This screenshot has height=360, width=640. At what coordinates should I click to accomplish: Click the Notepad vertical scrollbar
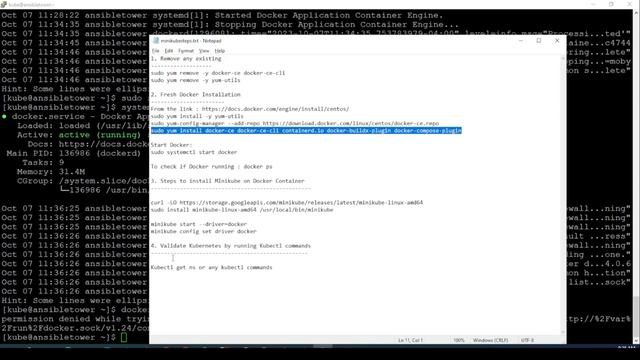point(562,194)
